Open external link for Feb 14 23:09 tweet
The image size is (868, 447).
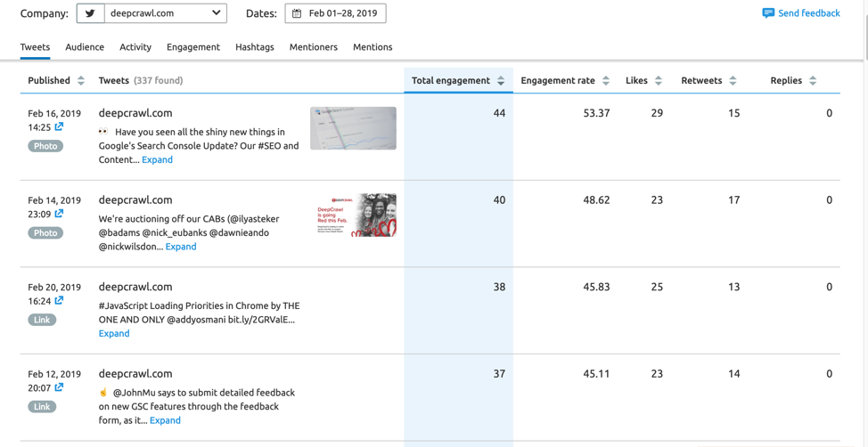[59, 213]
